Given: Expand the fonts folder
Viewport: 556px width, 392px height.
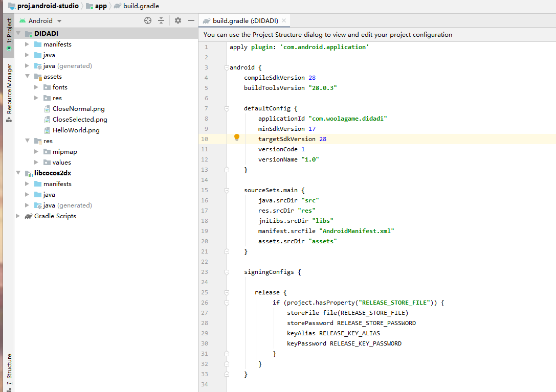Looking at the screenshot, I should coord(36,87).
